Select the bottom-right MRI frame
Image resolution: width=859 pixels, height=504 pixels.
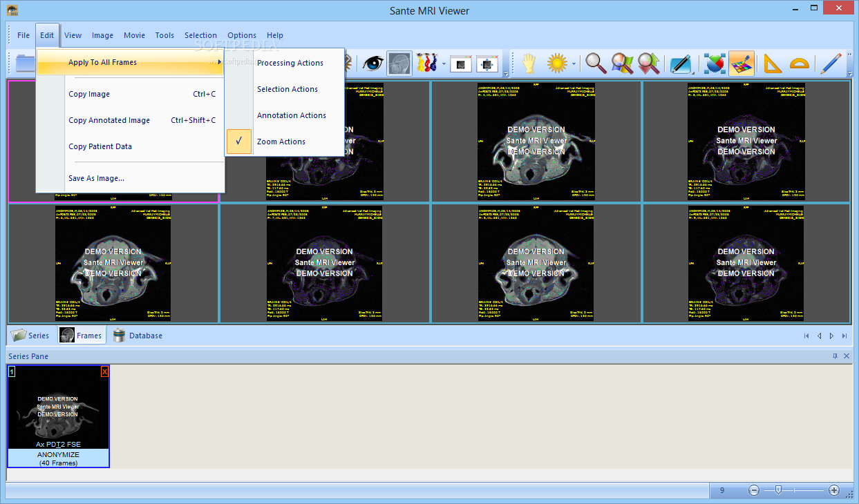tap(746, 262)
